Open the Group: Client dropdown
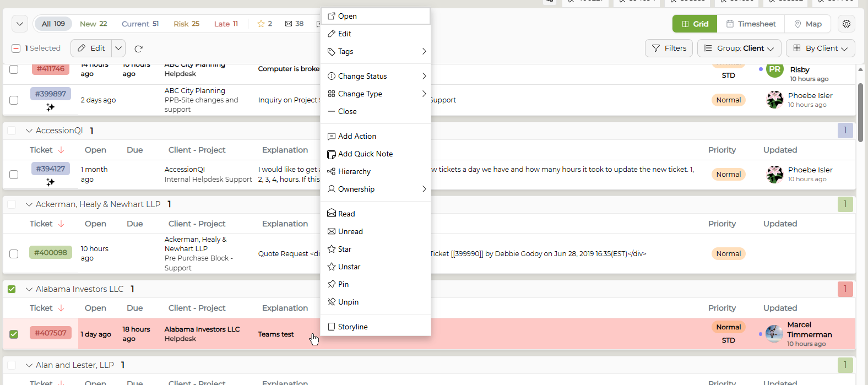 tap(739, 48)
